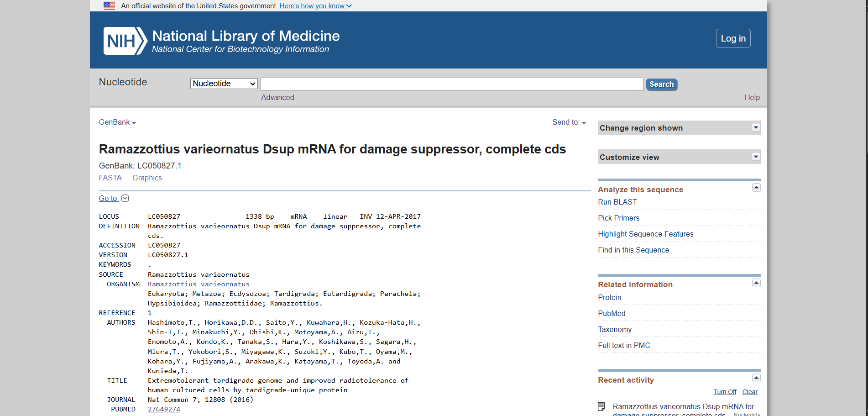Open the Send to menu
Screen dimensions: 868x416
569,122
